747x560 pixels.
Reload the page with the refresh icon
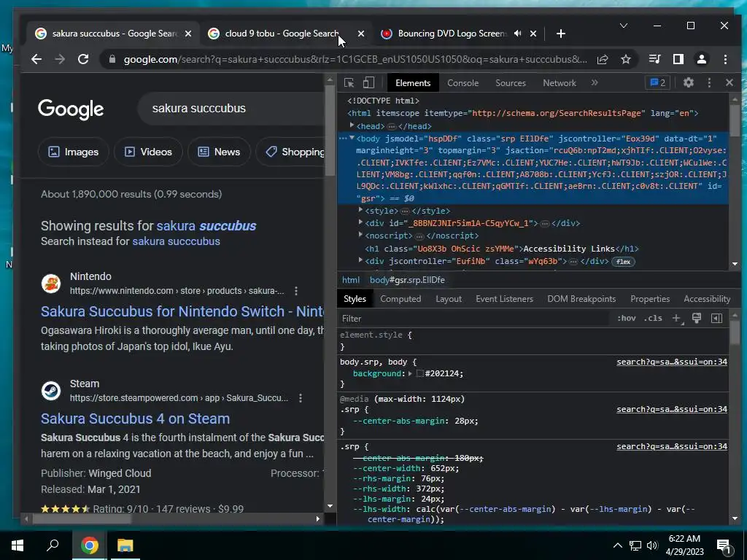pos(83,59)
